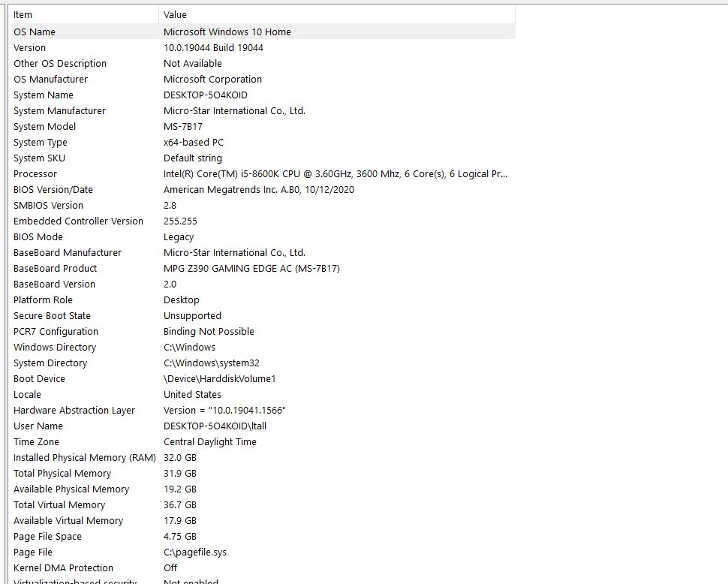The width and height of the screenshot is (728, 584).
Task: Select the Total Physical Memory row
Action: pyautogui.click(x=263, y=474)
